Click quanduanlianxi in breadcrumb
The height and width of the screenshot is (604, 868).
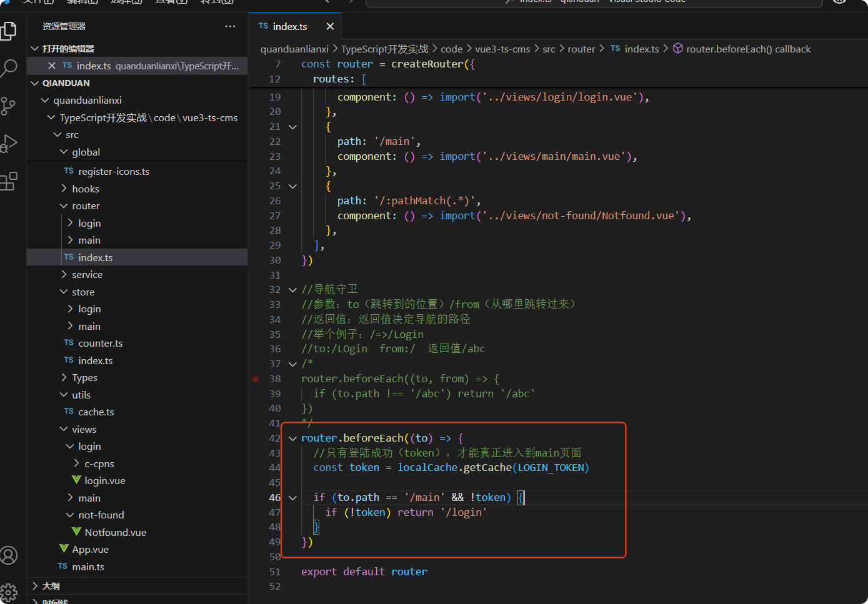[294, 49]
